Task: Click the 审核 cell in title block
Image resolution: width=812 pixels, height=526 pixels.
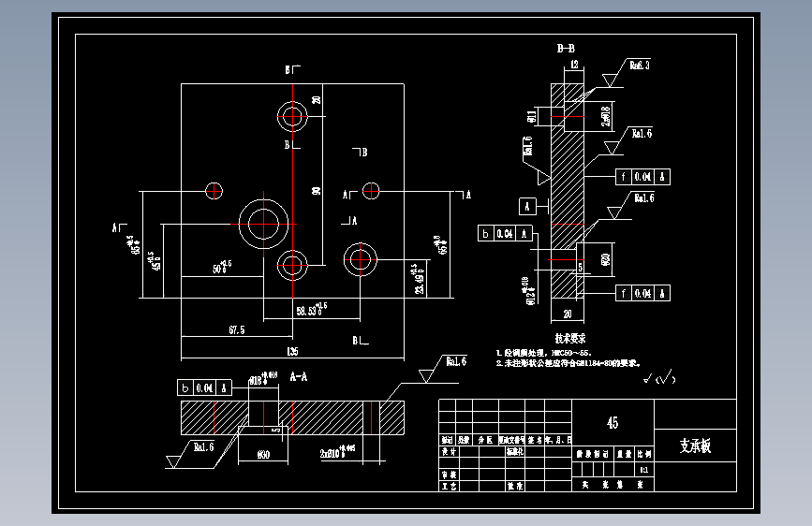Action: click(449, 475)
